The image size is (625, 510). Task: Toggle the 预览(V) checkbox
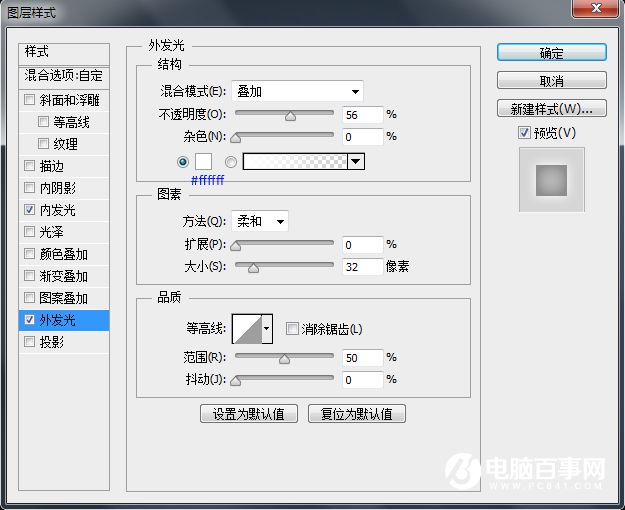[524, 132]
